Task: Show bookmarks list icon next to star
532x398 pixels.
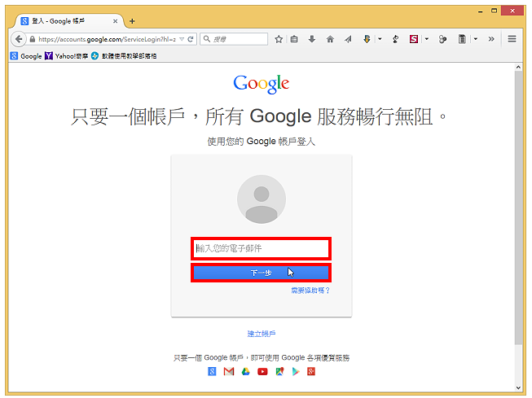Action: coord(294,39)
